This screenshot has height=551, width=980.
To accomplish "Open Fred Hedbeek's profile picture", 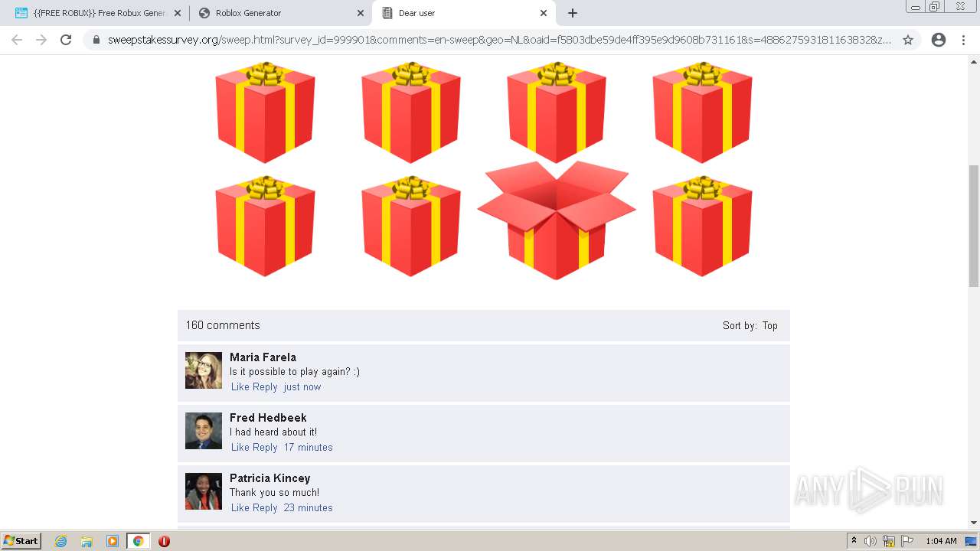I will click(204, 431).
